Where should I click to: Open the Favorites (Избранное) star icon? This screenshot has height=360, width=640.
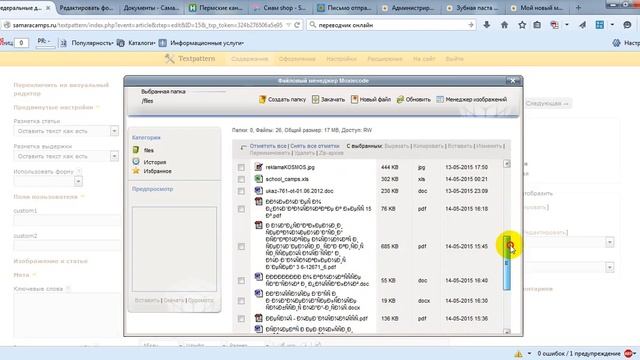coord(136,171)
